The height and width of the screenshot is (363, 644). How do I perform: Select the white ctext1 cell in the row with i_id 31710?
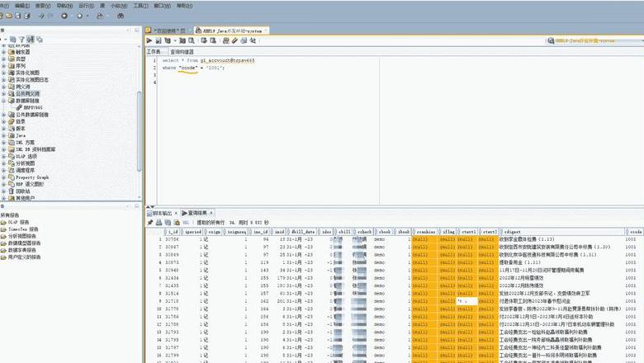(467, 301)
